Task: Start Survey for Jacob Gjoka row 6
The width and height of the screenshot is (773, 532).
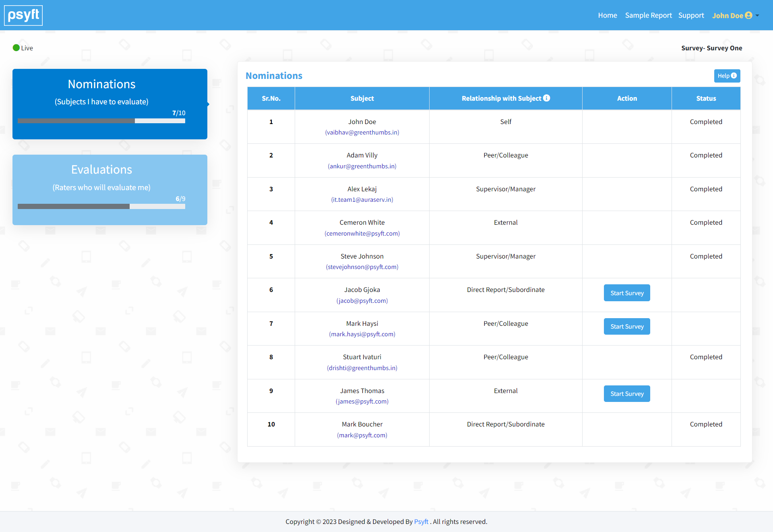Action: coord(627,293)
